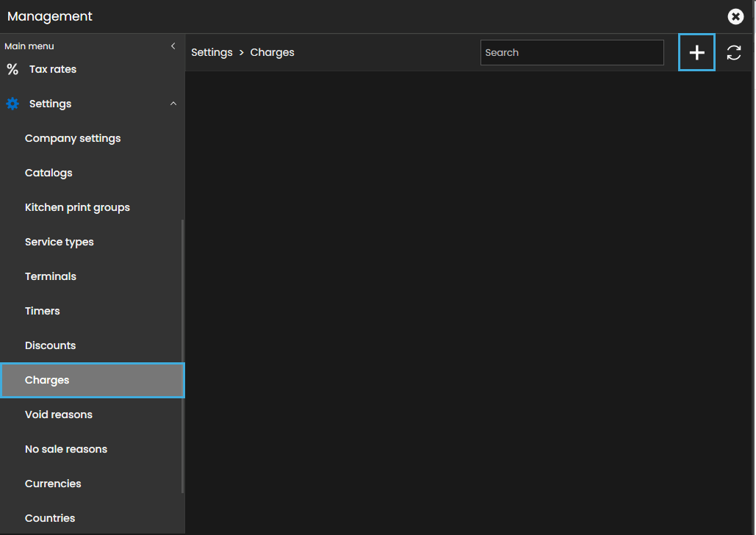The image size is (756, 535).
Task: Open Terminals settings
Action: click(51, 276)
